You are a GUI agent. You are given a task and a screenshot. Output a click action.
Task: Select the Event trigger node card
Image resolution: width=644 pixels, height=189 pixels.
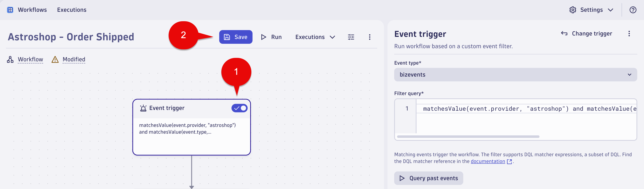point(192,127)
